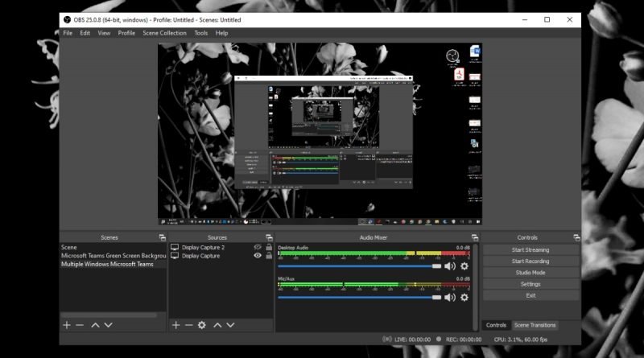644x358 pixels.
Task: Open Mic/Aux settings gear
Action: (x=464, y=297)
